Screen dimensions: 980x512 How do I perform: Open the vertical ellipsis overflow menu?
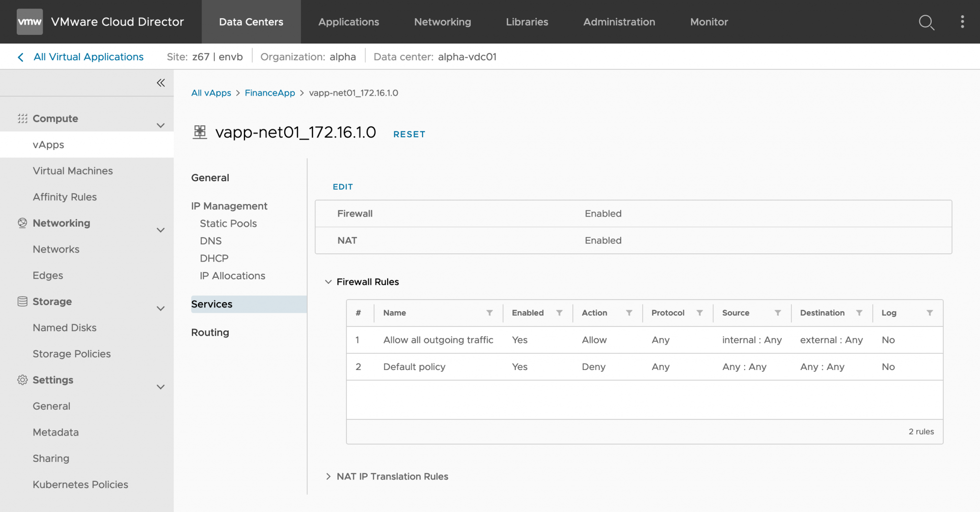[962, 22]
